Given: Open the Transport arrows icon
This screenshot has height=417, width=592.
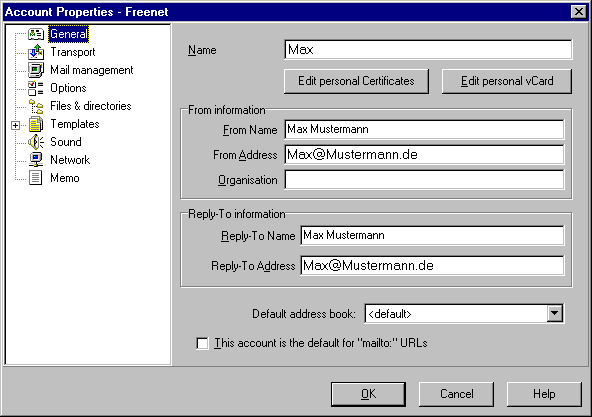Looking at the screenshot, I should pos(36,52).
